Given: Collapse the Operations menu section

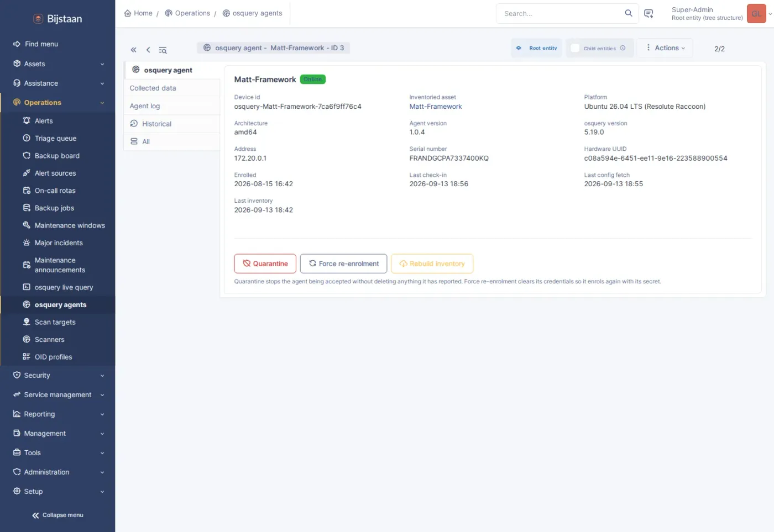Looking at the screenshot, I should pyautogui.click(x=57, y=103).
